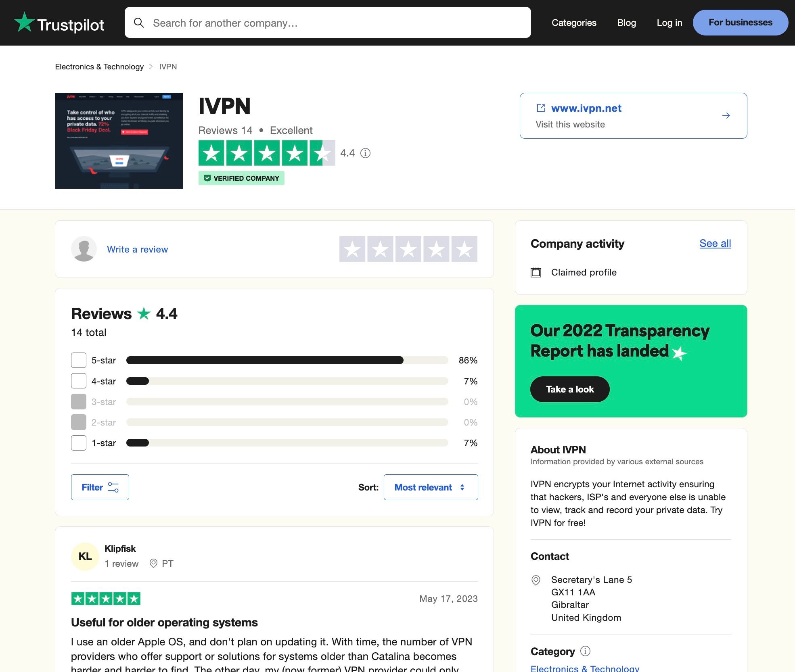Click the calendar icon next to Claimed profile

(536, 272)
